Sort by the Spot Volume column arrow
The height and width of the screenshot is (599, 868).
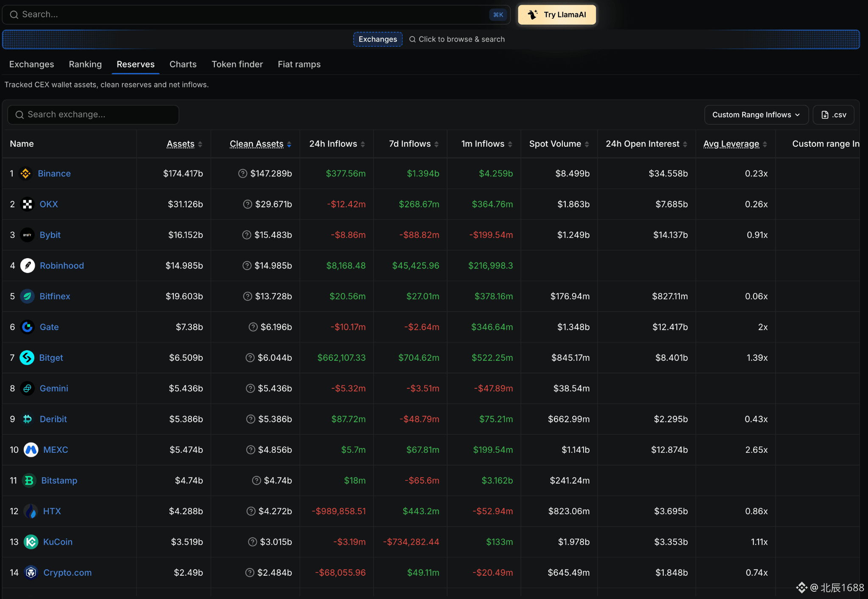pos(587,145)
